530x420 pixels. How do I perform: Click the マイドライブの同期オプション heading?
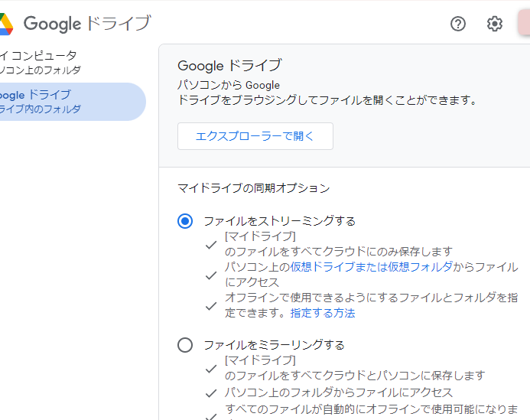pos(254,188)
